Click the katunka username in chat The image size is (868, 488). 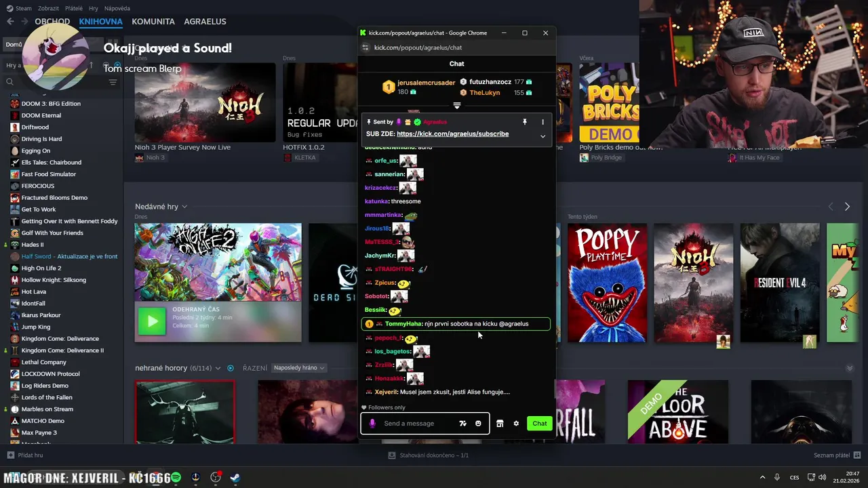point(376,201)
